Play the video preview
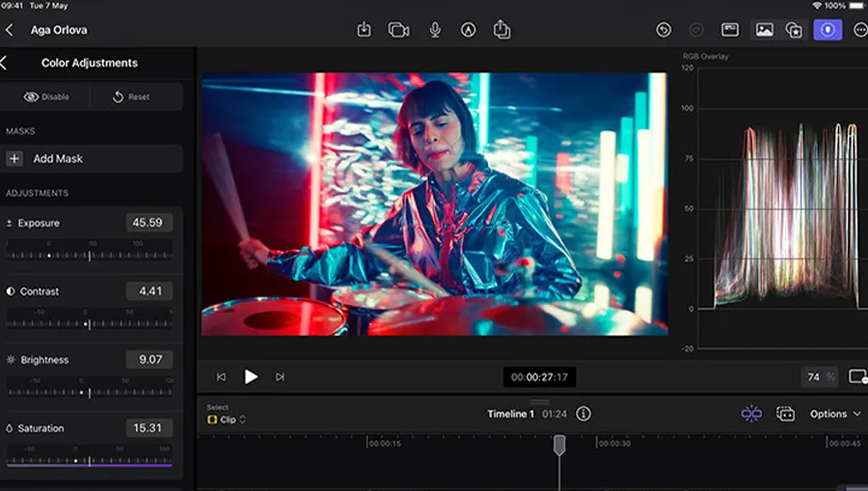The width and height of the screenshot is (868, 491). 251,377
